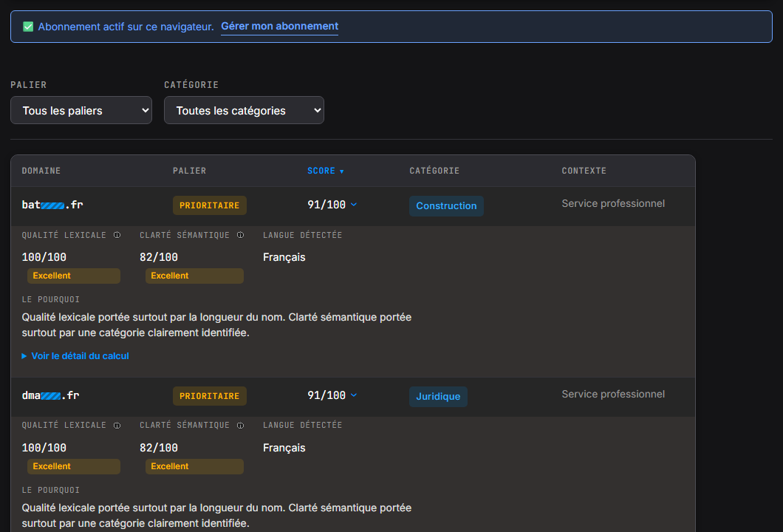Click the Abonnement actif sur ce navigateur text
This screenshot has height=532, width=783.
(126, 27)
